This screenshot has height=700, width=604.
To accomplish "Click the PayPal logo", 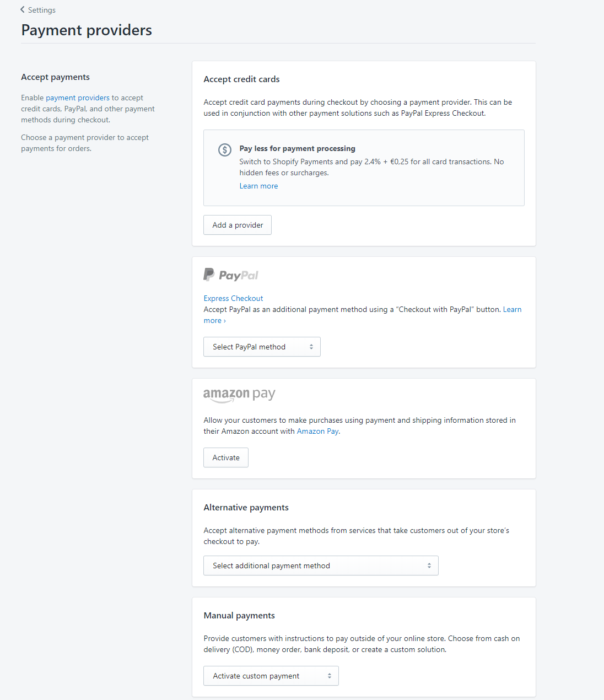I will pos(231,274).
